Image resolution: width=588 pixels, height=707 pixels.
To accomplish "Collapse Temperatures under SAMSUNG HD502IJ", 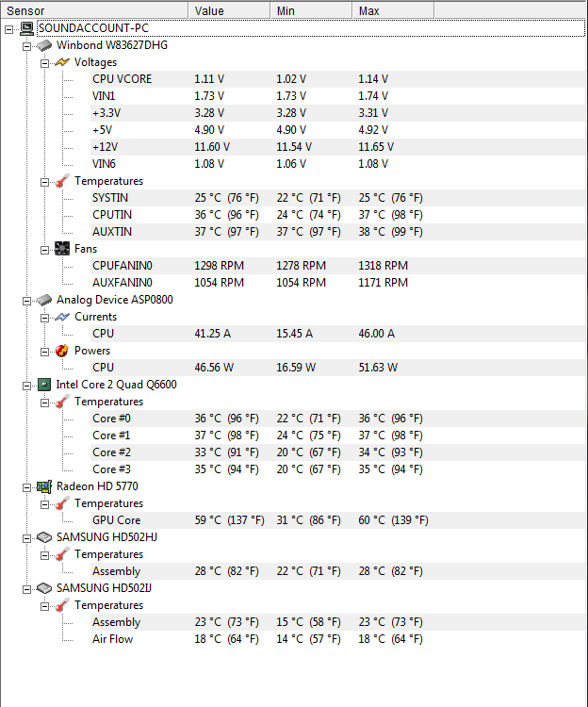I will tap(44, 606).
